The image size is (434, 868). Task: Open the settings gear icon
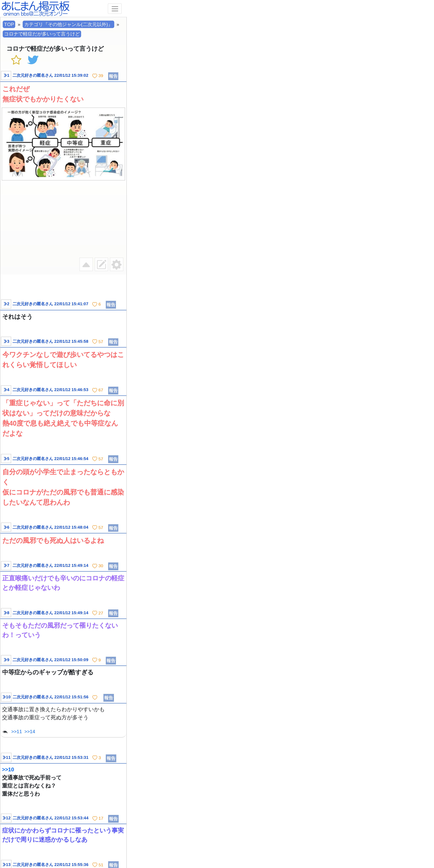pos(117,265)
